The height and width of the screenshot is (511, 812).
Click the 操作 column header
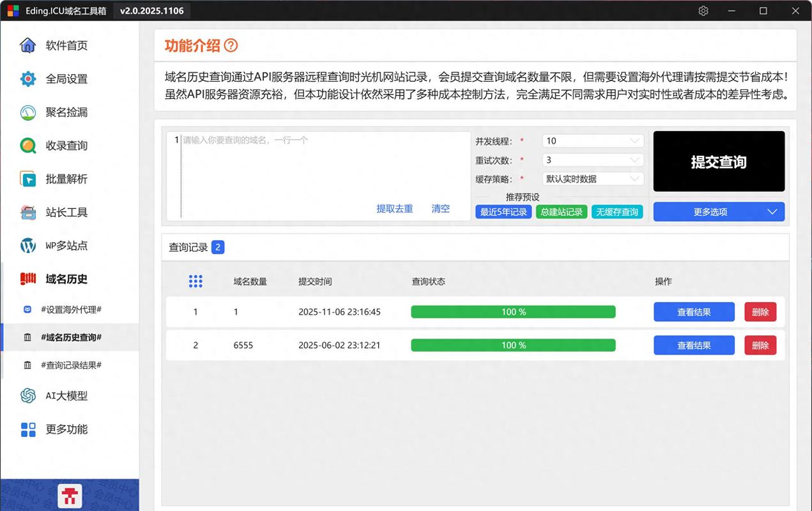click(663, 282)
